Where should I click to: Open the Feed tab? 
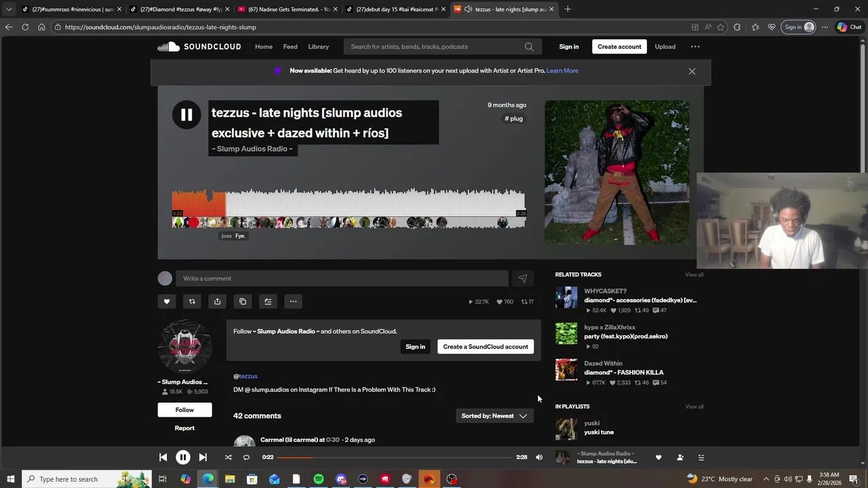pos(290,47)
